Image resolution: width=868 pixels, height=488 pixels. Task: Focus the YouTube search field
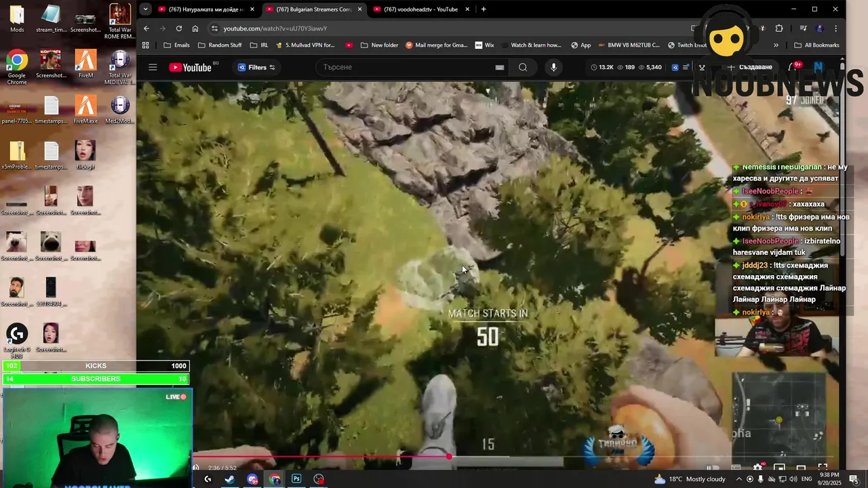tap(407, 67)
